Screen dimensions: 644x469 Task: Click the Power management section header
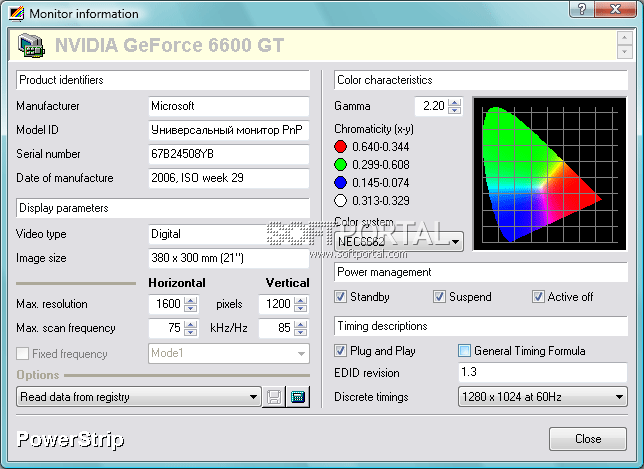coord(481,272)
